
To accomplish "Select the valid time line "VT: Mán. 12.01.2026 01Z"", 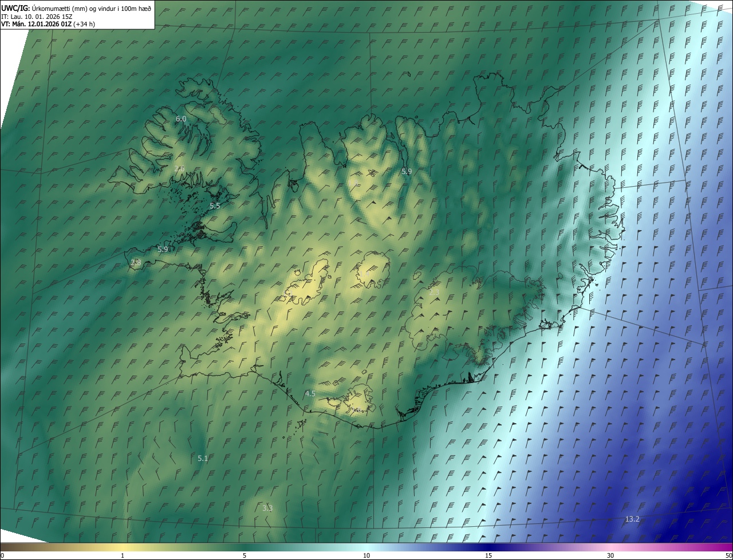I will (37, 24).
